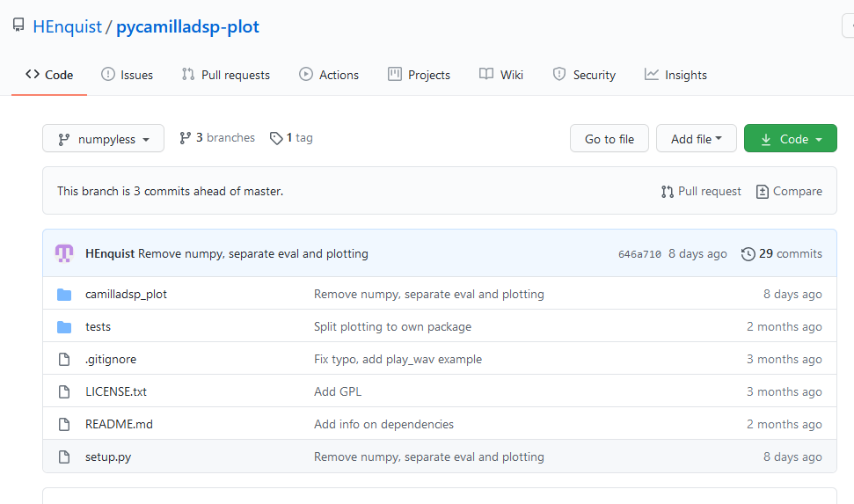This screenshot has height=504, width=854.
Task: Open the pycamilladsp-plot repository title link
Action: (188, 26)
